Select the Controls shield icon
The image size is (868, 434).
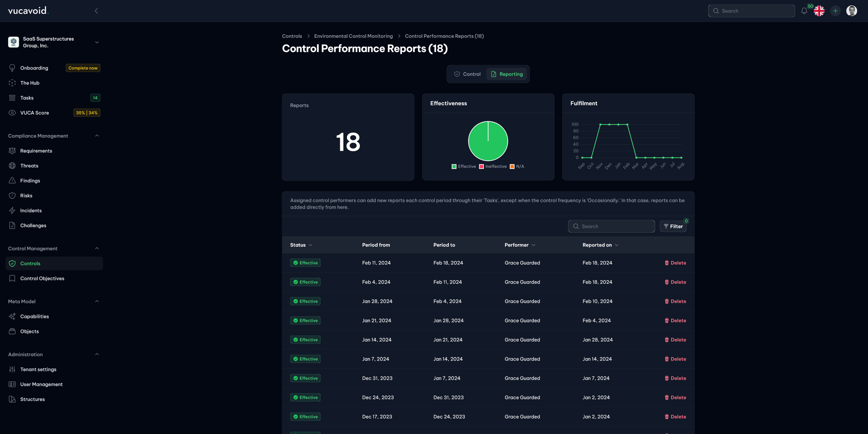point(12,263)
